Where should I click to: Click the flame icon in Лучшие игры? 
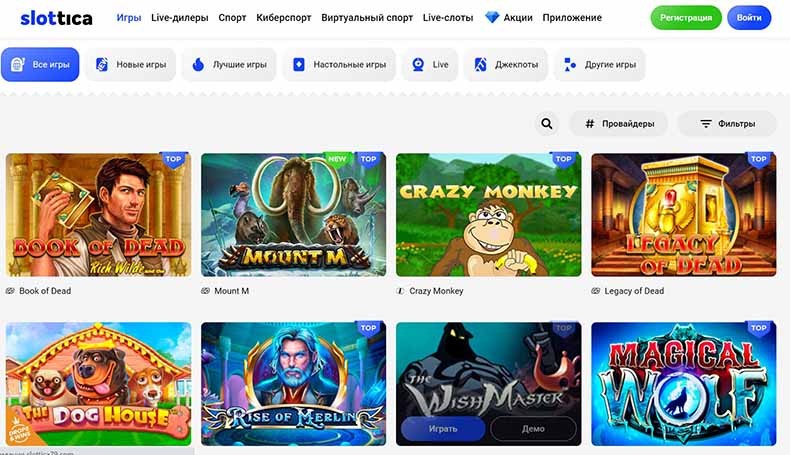tap(198, 64)
